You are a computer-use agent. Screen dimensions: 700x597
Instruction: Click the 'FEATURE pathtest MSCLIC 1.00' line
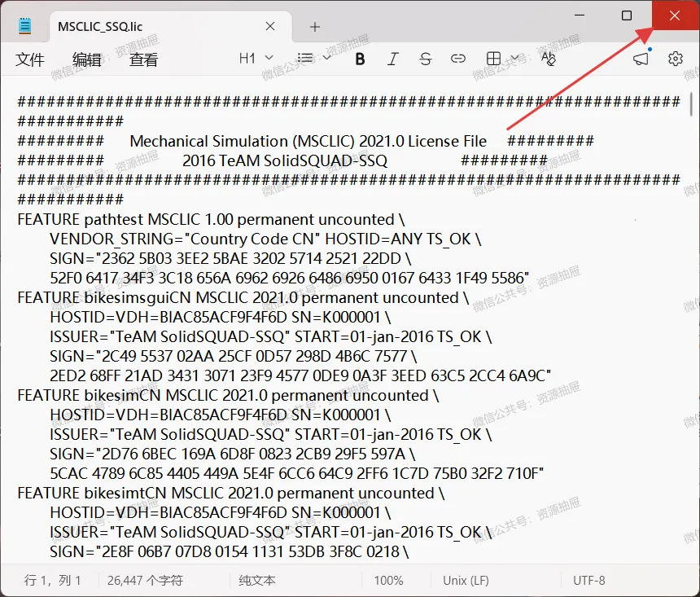pos(211,219)
